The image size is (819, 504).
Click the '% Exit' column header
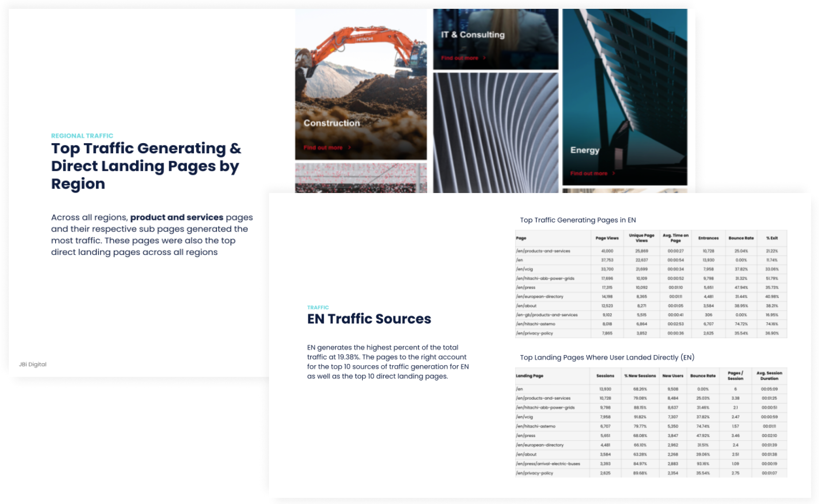[772, 238]
